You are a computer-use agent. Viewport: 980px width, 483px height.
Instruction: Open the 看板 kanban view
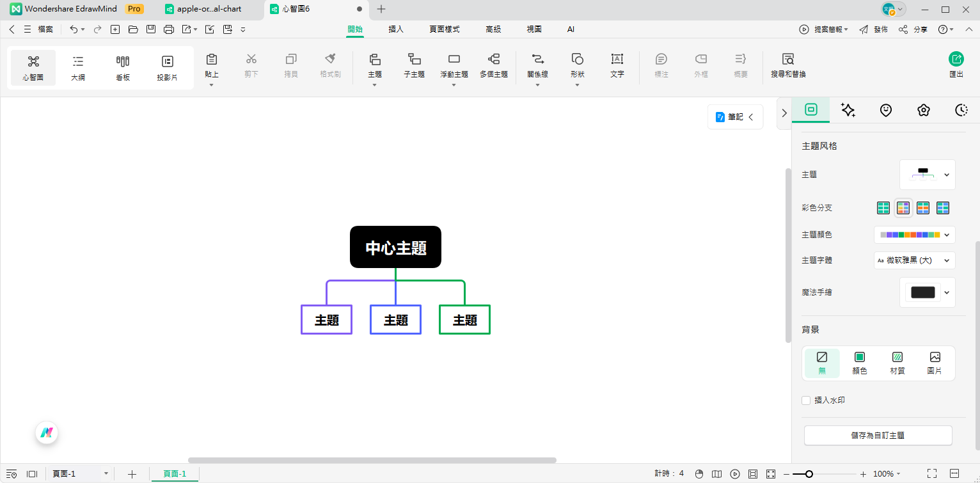tap(123, 61)
